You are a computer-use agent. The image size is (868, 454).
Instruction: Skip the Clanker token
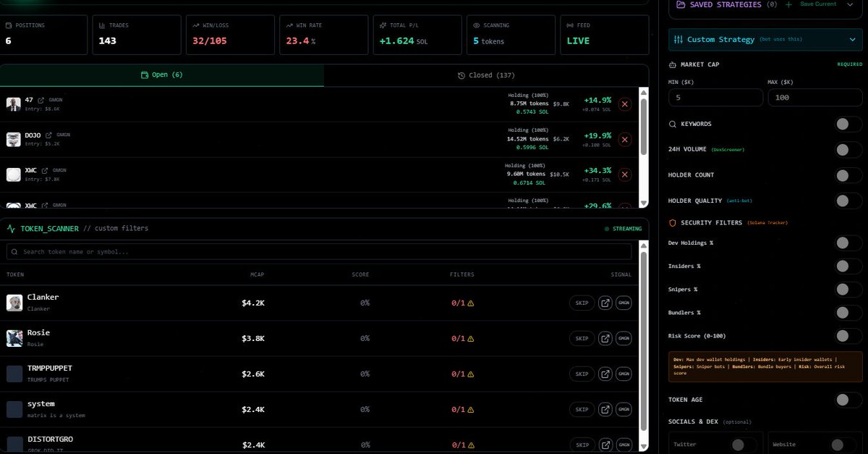coord(582,303)
